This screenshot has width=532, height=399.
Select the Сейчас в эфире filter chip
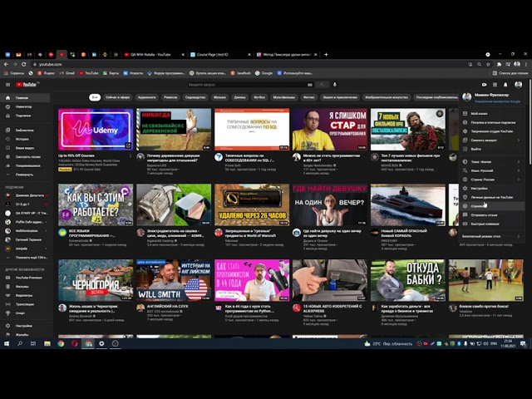(x=117, y=97)
